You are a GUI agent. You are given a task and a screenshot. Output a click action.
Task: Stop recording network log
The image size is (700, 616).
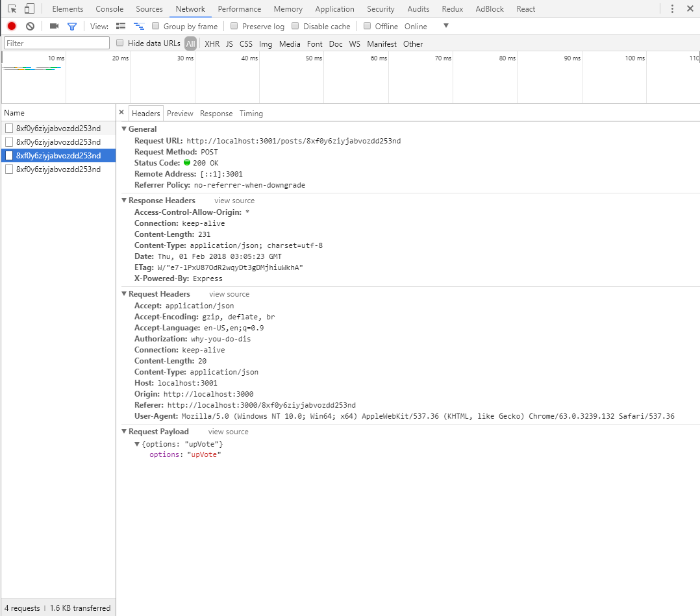(x=10, y=26)
